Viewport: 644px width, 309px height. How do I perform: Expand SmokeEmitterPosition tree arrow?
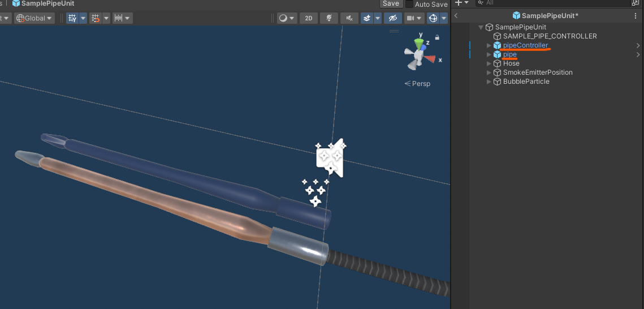tap(489, 72)
